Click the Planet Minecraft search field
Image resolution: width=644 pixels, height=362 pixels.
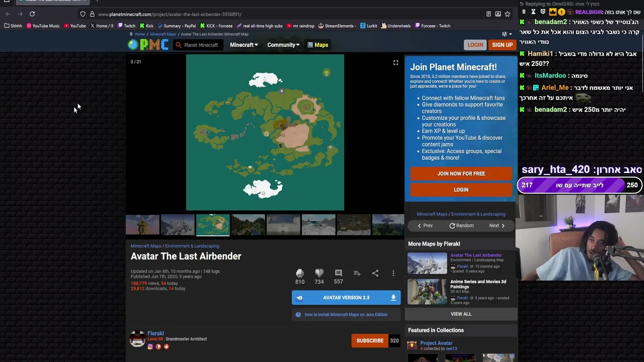[x=198, y=45]
